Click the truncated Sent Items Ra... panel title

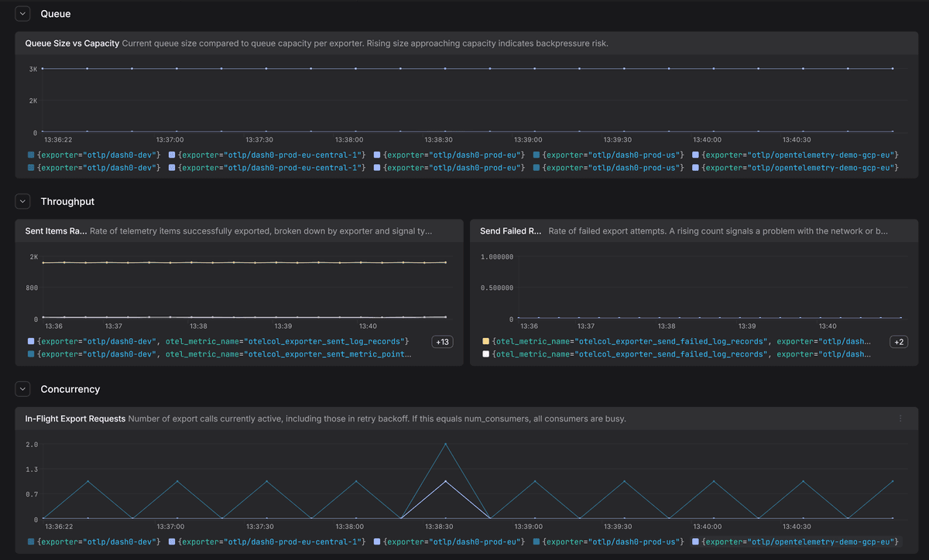point(56,231)
